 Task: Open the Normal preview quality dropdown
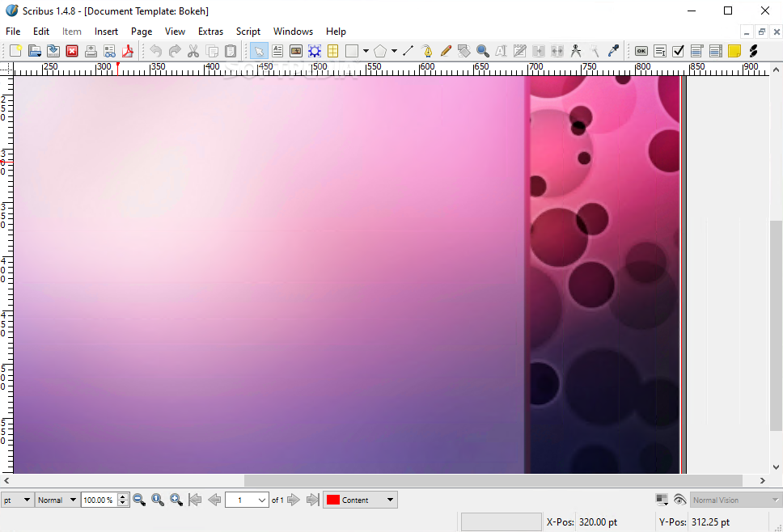pos(57,500)
